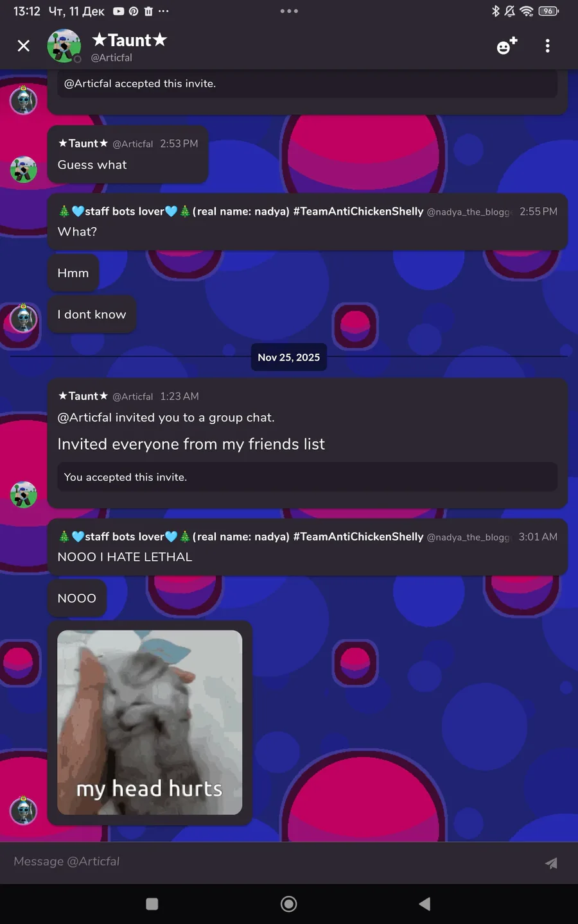Open the 'my head hurts' cat GIF
Viewport: 578px width, 924px height.
150,723
